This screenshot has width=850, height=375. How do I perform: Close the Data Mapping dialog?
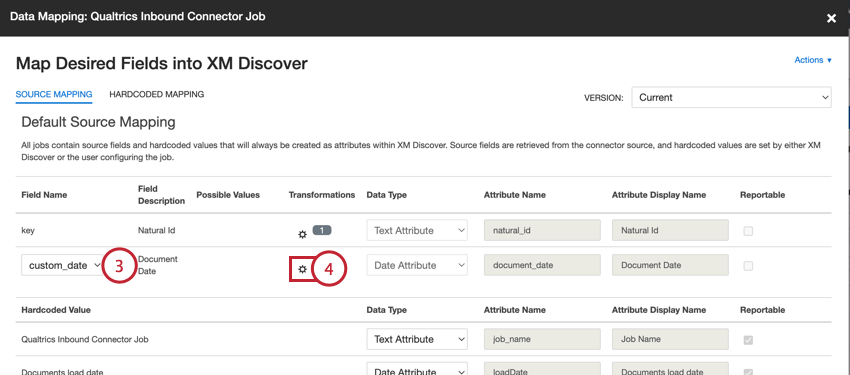coord(831,18)
